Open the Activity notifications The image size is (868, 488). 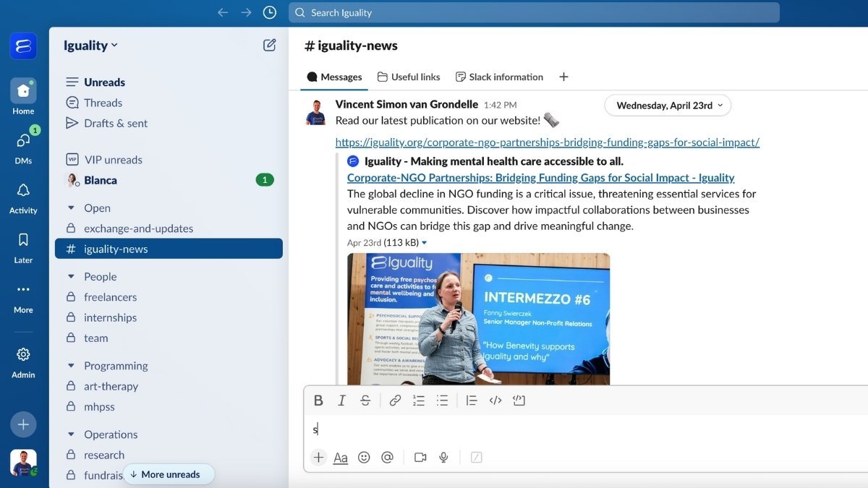23,197
